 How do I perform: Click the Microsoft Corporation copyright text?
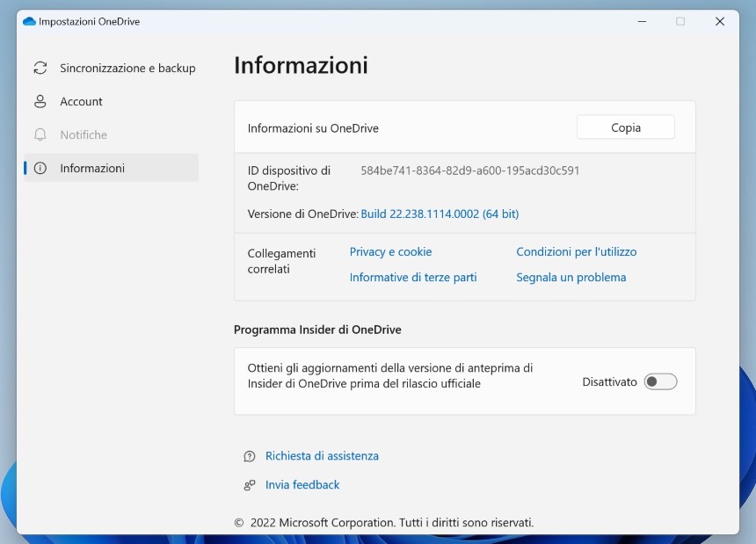click(384, 523)
